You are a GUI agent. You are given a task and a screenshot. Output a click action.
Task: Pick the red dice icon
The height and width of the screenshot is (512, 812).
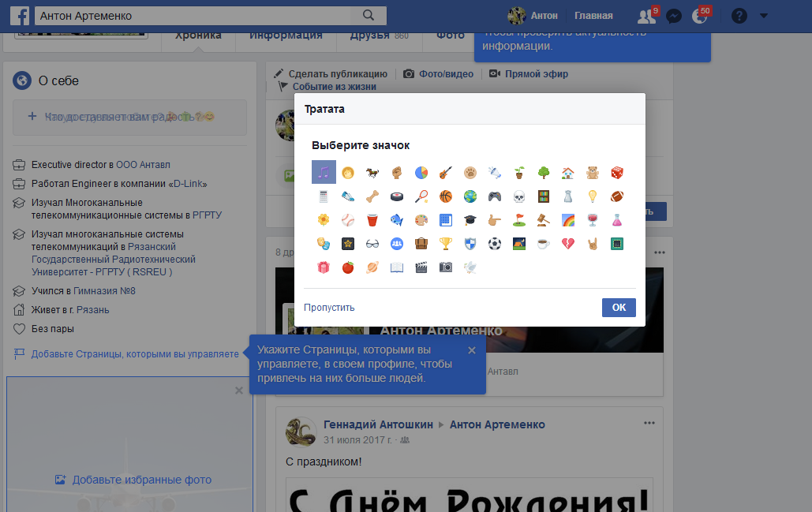616,172
